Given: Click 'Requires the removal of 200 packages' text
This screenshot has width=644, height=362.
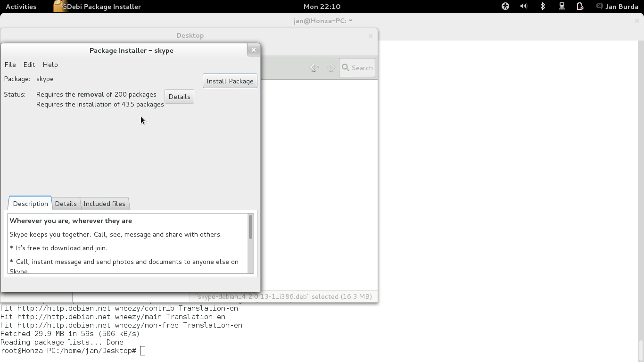Looking at the screenshot, I should tap(96, 94).
